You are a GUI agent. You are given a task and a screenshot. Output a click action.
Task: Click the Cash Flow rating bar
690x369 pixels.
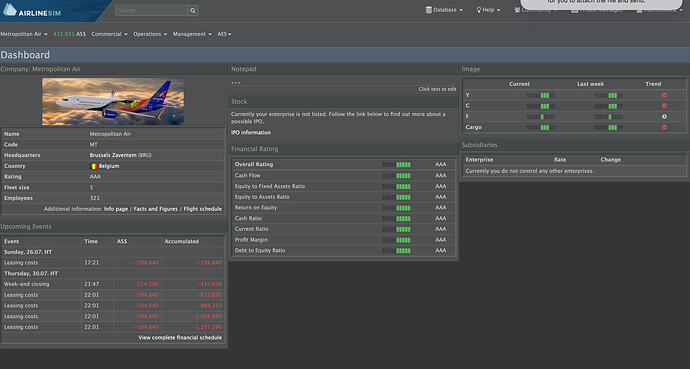click(x=396, y=175)
